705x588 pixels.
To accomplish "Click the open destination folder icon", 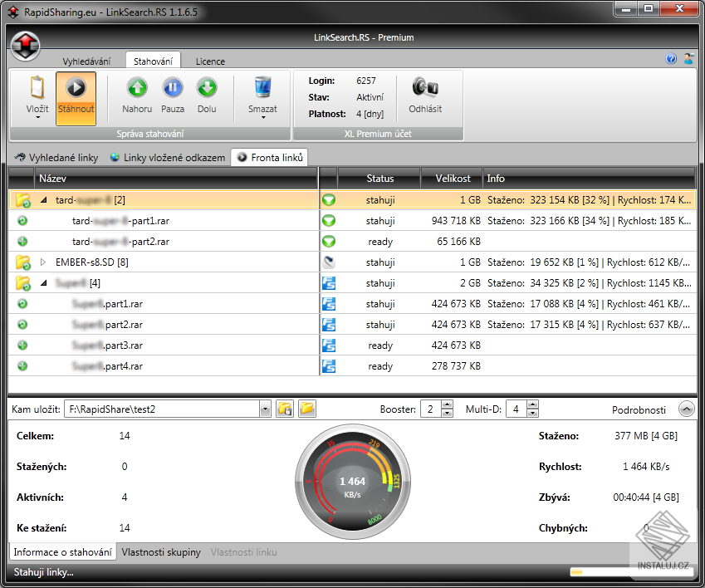I will [x=307, y=409].
